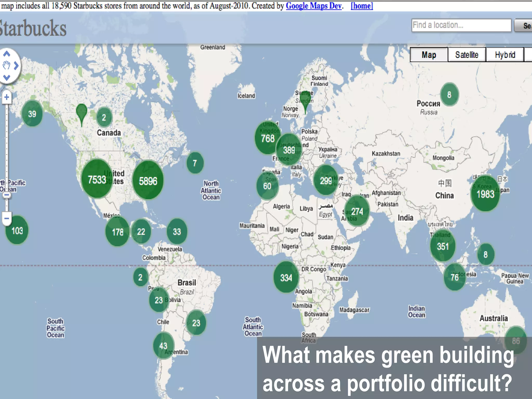Open the 60 cluster over Spain

267,186
